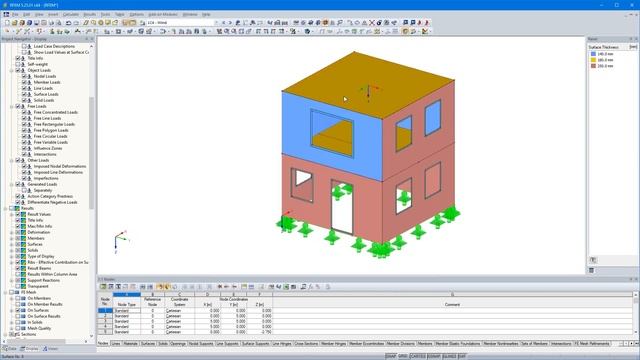
Task: Toggle the SNAP status bar button
Action: (391, 356)
